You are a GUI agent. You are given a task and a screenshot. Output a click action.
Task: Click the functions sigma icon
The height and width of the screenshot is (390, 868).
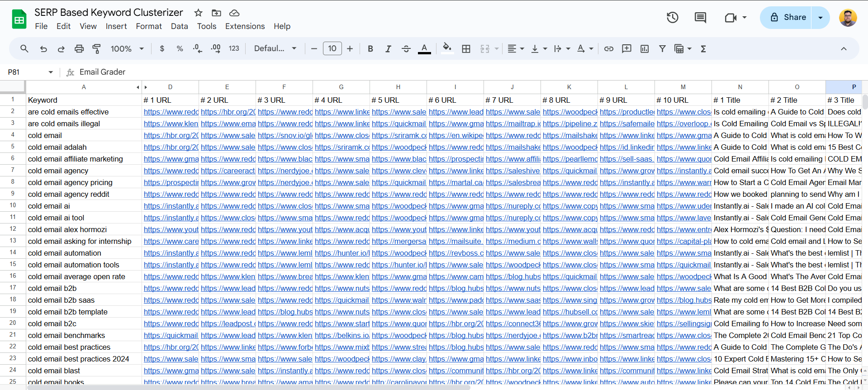pos(703,49)
